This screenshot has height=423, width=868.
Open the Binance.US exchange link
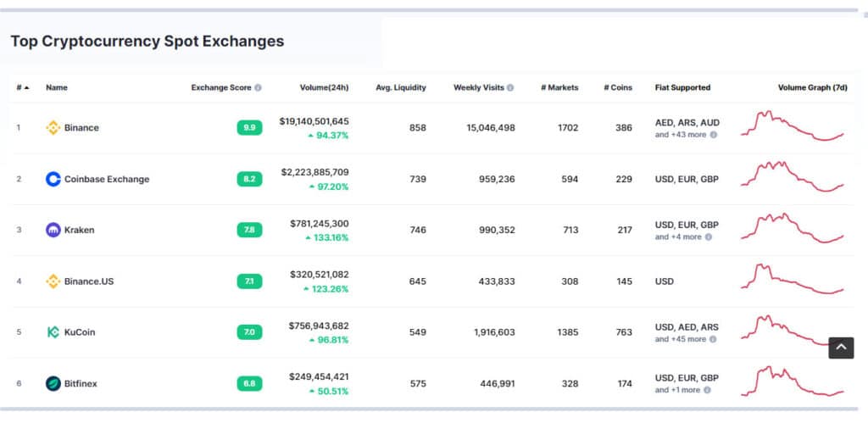[88, 281]
